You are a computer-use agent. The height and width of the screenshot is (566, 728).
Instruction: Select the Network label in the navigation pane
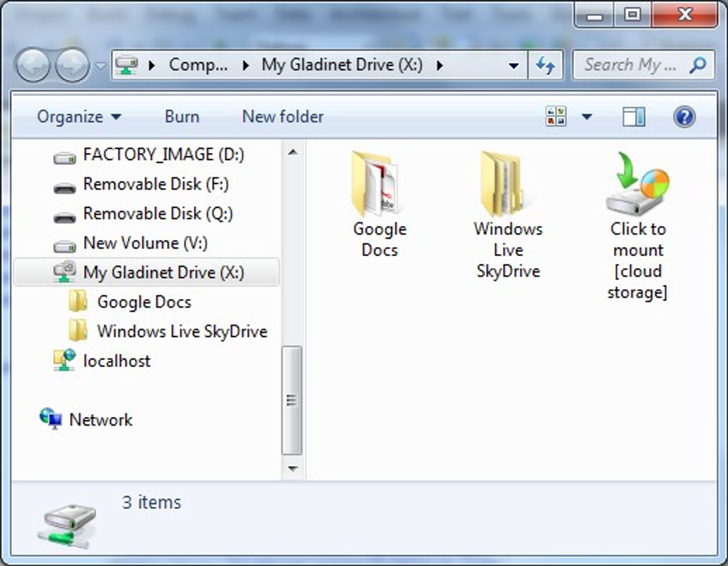[x=101, y=420]
